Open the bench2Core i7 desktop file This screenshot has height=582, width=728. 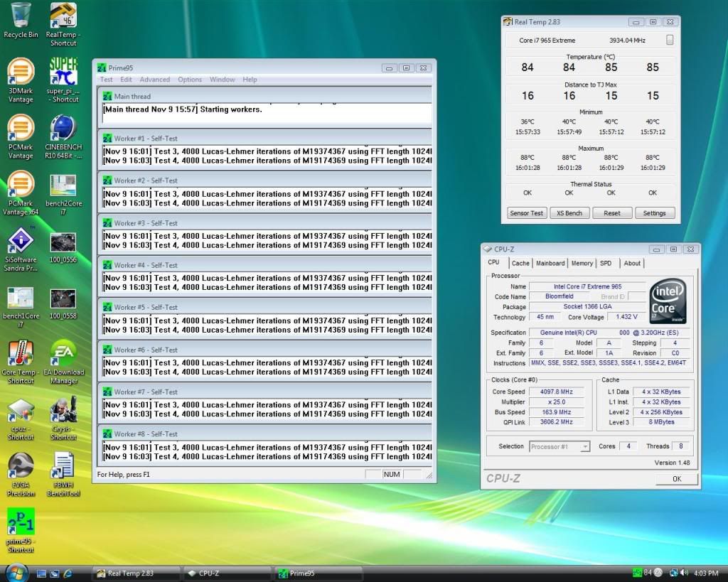(x=63, y=195)
